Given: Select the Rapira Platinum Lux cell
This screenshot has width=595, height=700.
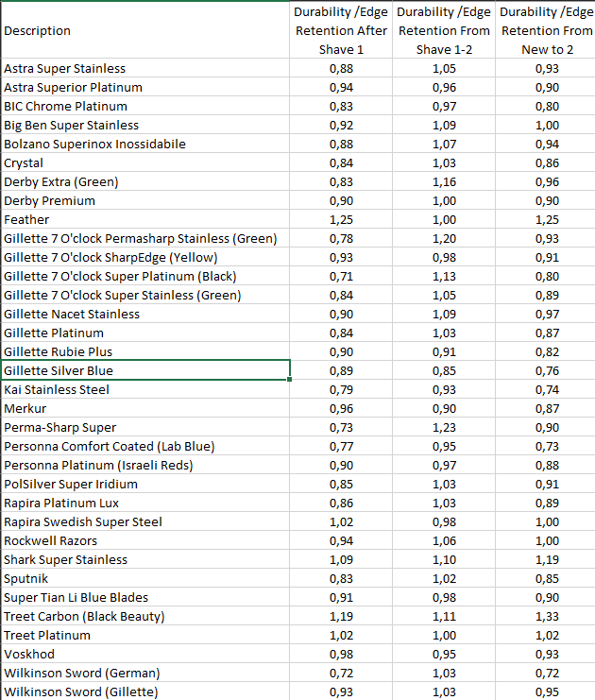Looking at the screenshot, I should click(x=145, y=504).
